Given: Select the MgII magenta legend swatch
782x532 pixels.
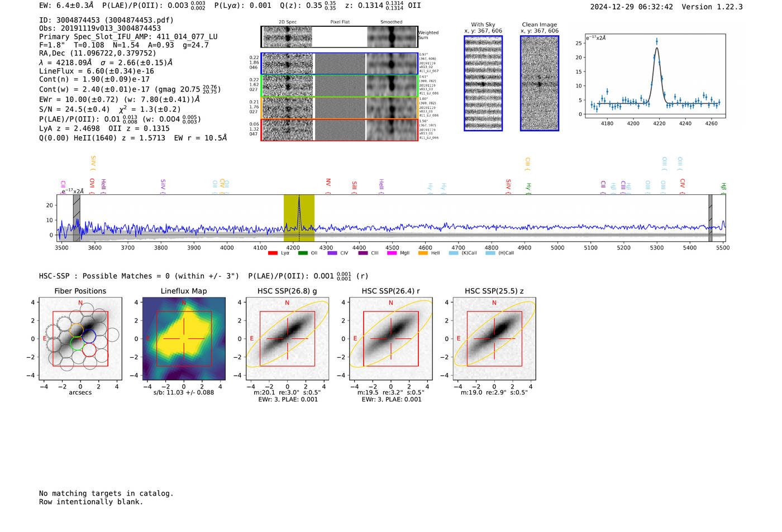Looking at the screenshot, I should 393,253.
